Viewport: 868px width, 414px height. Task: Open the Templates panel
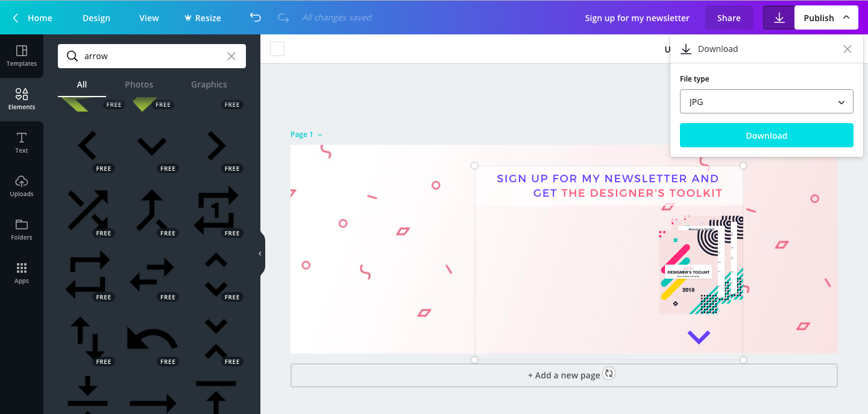[x=22, y=56]
